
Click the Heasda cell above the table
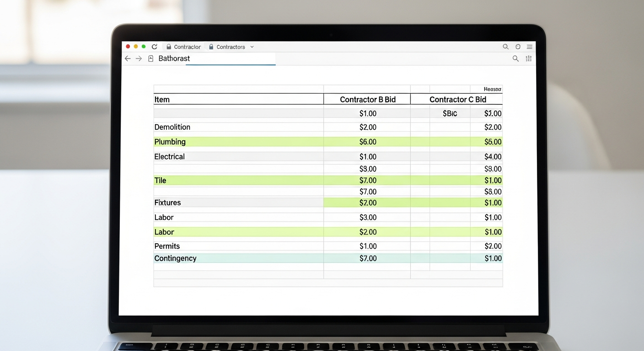[x=493, y=89]
